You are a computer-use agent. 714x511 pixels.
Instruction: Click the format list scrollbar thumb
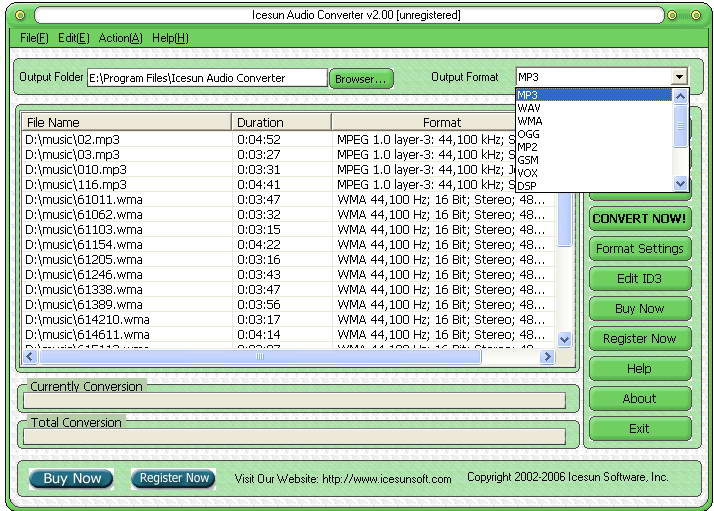[680, 126]
